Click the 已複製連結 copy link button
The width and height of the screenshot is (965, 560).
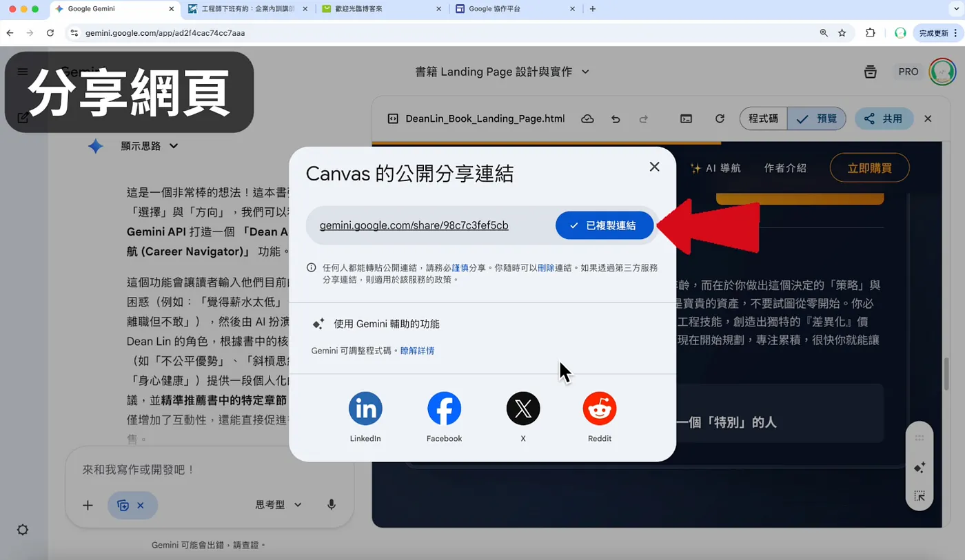(x=605, y=225)
